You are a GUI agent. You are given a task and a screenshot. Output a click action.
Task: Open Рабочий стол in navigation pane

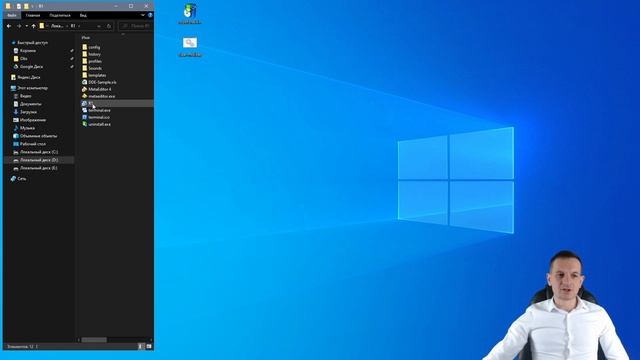tap(33, 144)
